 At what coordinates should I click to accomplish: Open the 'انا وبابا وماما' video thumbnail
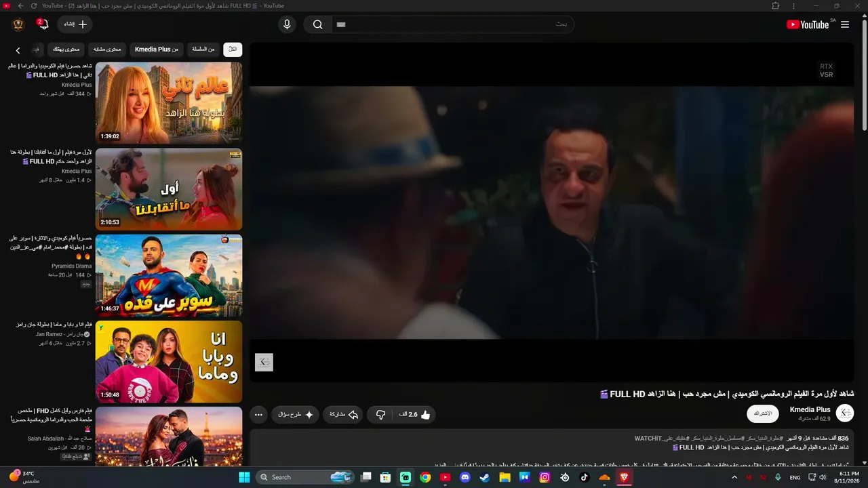click(x=169, y=361)
